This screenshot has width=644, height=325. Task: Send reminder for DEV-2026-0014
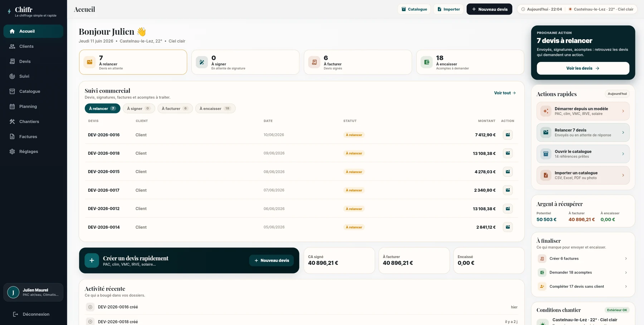click(x=508, y=227)
